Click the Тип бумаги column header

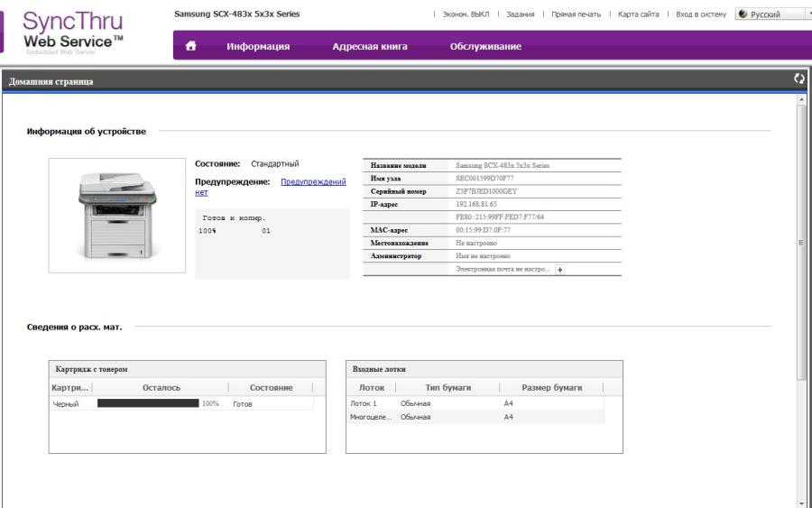point(448,387)
